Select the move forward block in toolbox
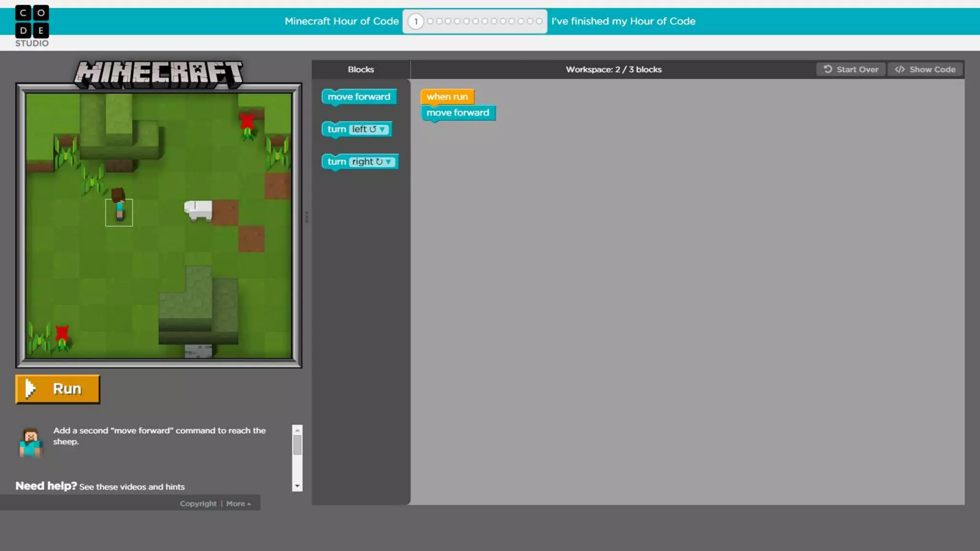This screenshot has height=551, width=980. 359,97
